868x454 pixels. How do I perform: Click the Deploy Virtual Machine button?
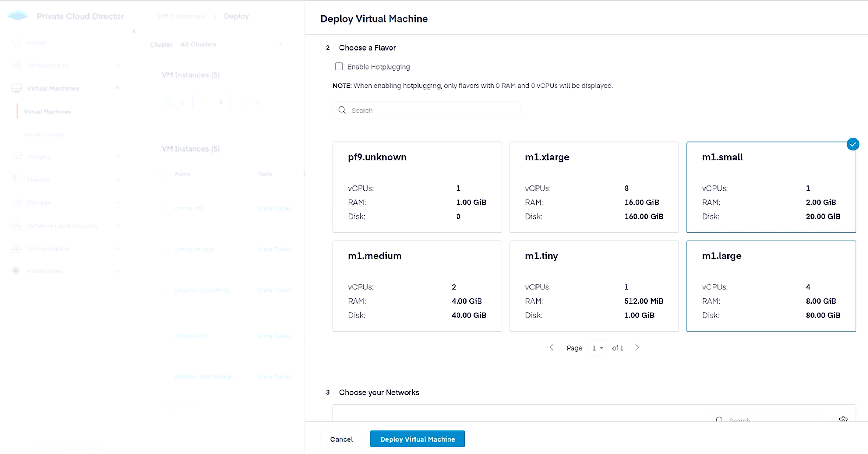(x=417, y=439)
